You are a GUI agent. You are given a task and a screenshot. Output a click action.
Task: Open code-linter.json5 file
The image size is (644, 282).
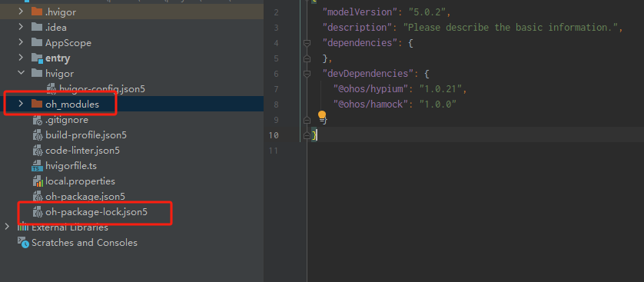(82, 151)
